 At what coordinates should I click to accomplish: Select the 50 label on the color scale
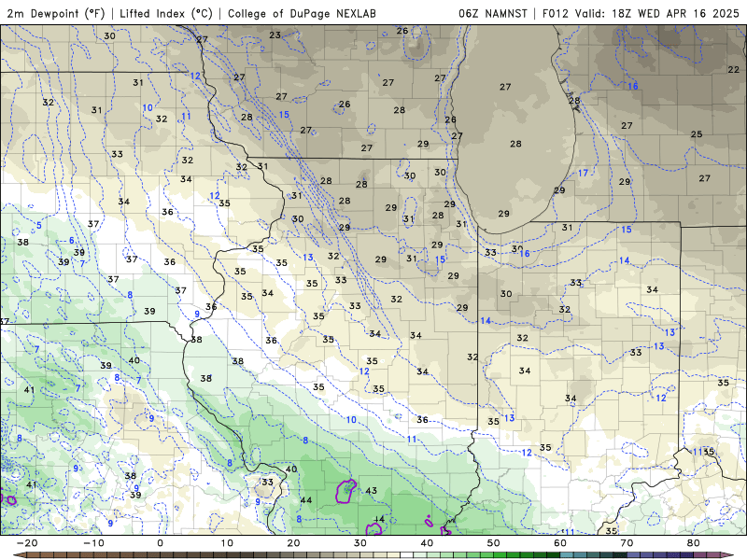(494, 543)
